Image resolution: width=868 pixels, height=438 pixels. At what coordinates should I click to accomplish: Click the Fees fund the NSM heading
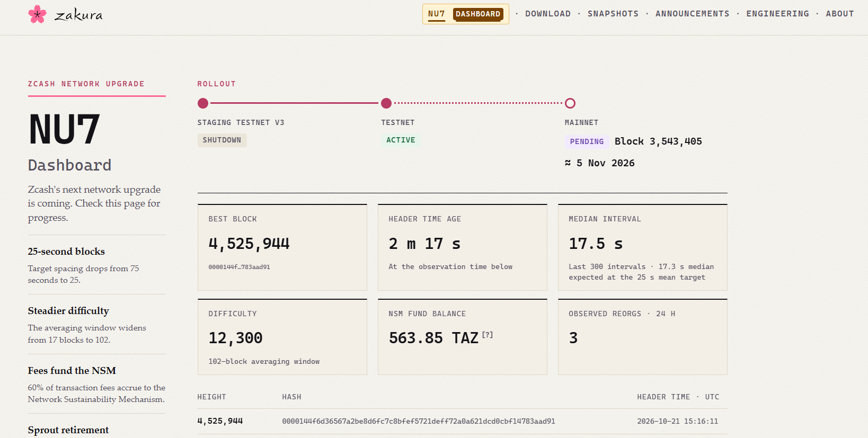(x=72, y=371)
